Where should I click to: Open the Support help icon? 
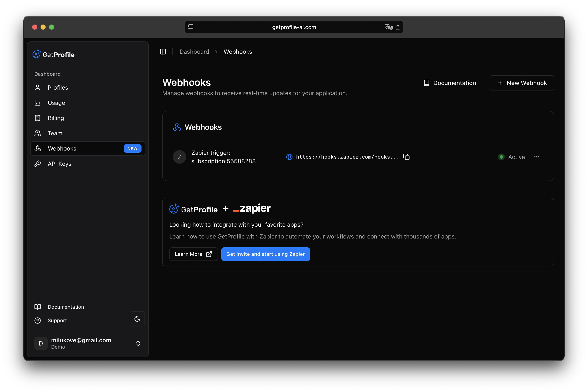coord(37,320)
